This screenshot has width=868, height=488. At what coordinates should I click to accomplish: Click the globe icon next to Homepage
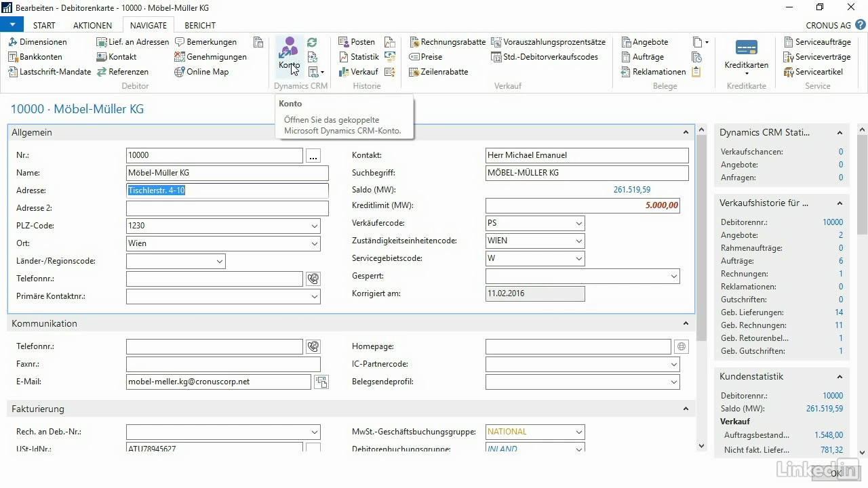(682, 346)
